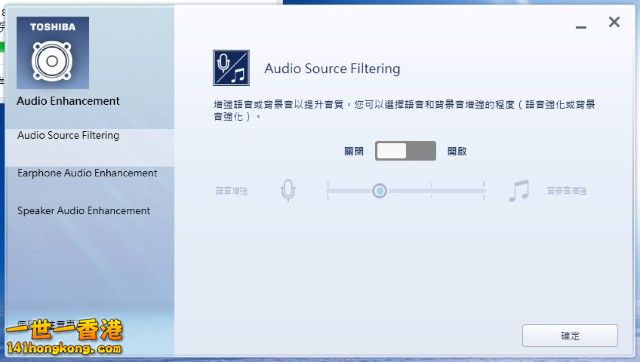Image resolution: width=640 pixels, height=362 pixels.
Task: Minimize the Audio Enhancement window
Action: click(x=581, y=27)
